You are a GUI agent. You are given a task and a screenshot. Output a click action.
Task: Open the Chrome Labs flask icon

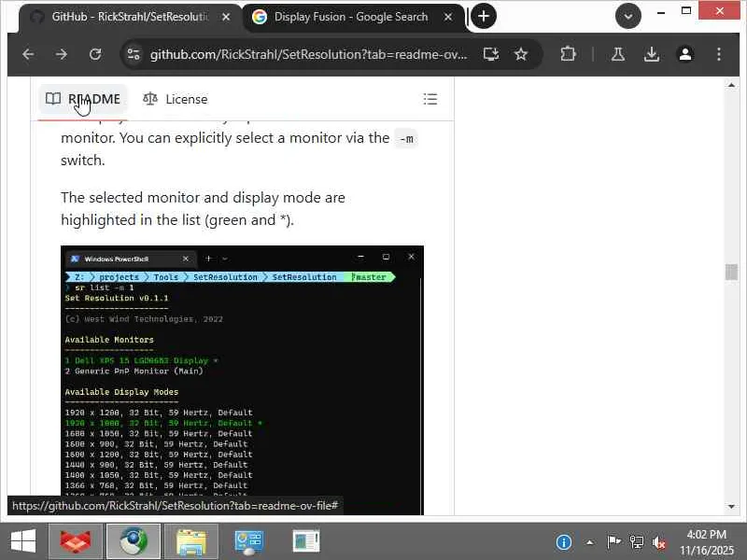click(618, 54)
